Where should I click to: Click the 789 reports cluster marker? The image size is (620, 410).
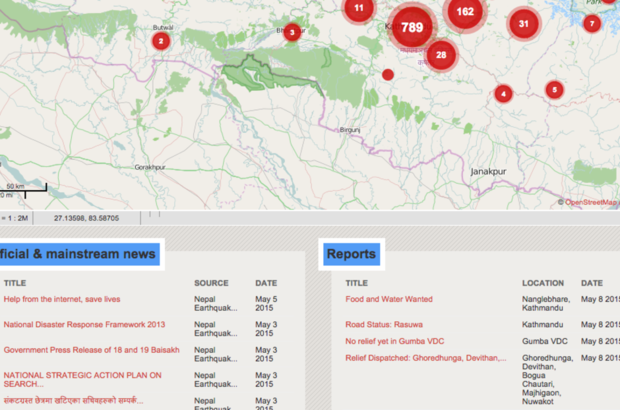pos(412,28)
